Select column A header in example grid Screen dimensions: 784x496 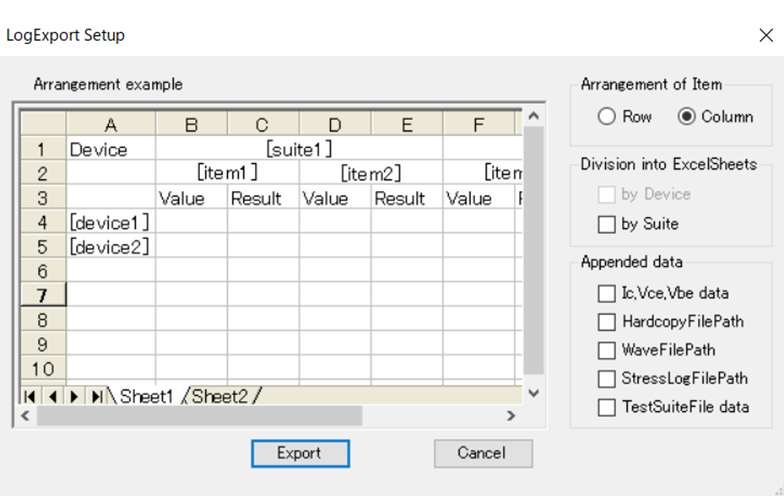pos(111,124)
